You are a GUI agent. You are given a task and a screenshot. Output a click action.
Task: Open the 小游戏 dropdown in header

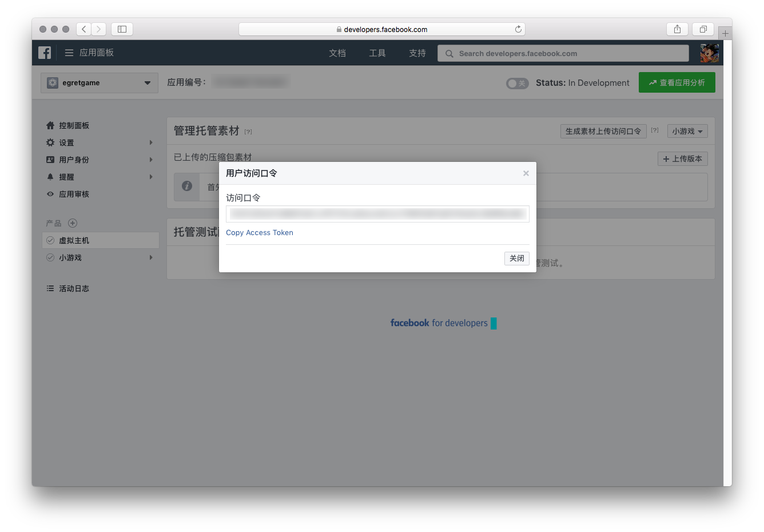(687, 131)
